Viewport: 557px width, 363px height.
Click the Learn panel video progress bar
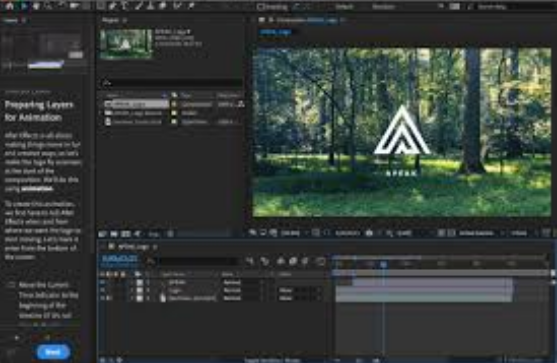pos(45,65)
